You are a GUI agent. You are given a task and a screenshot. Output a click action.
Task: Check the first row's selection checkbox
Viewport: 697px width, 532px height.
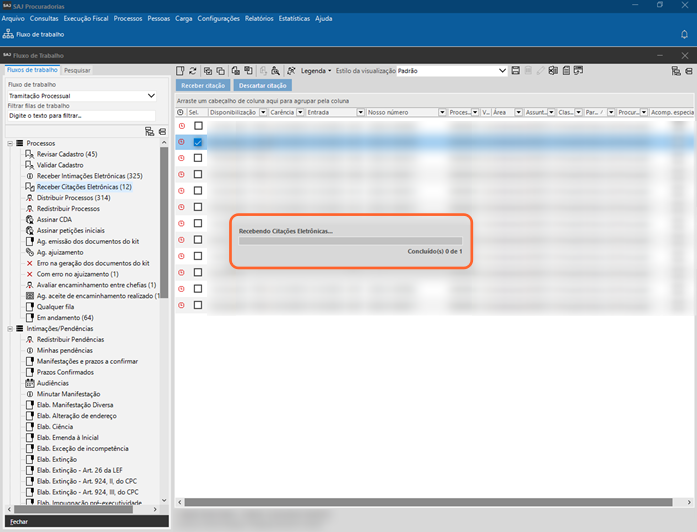click(x=198, y=126)
